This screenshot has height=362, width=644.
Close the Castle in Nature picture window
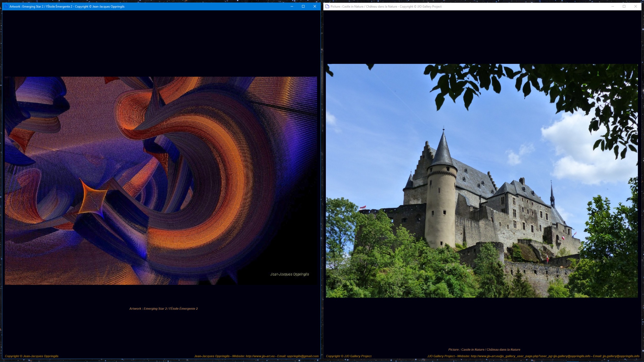[x=635, y=6]
